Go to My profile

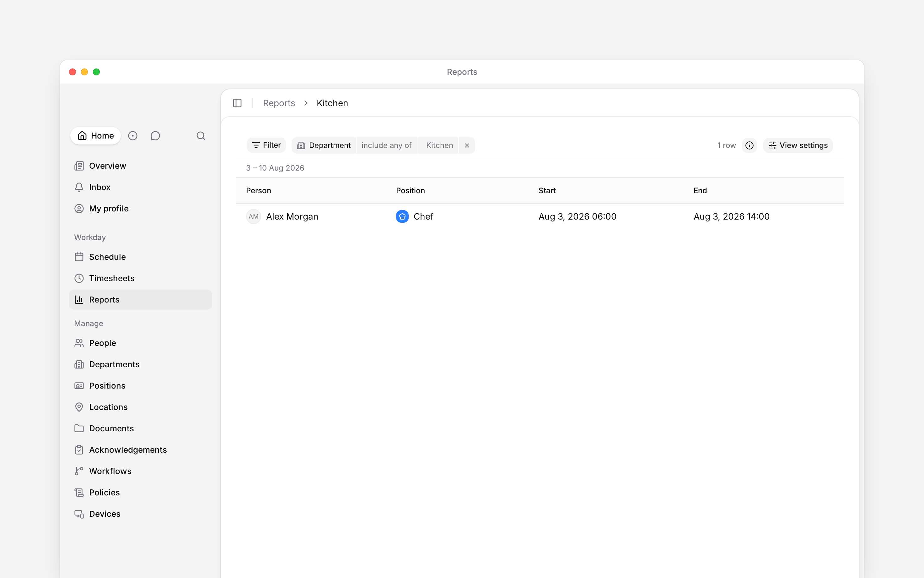(x=141, y=209)
